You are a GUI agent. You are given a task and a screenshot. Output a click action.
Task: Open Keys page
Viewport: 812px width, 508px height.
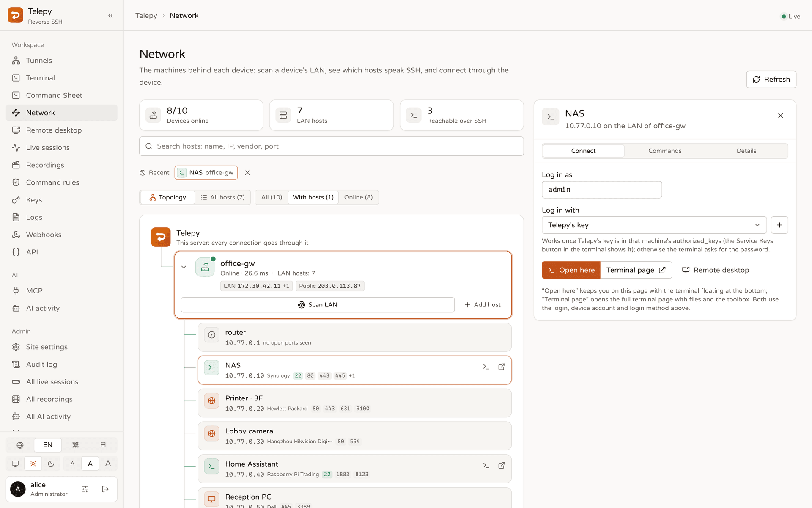[x=62, y=200]
